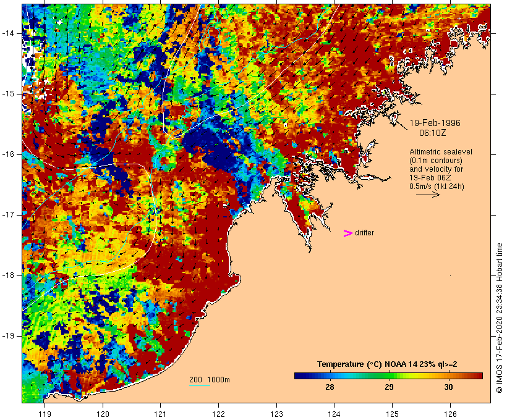Click the longitude axis label "119"
Viewport: 507px width, 420px height.
pyautogui.click(x=45, y=414)
